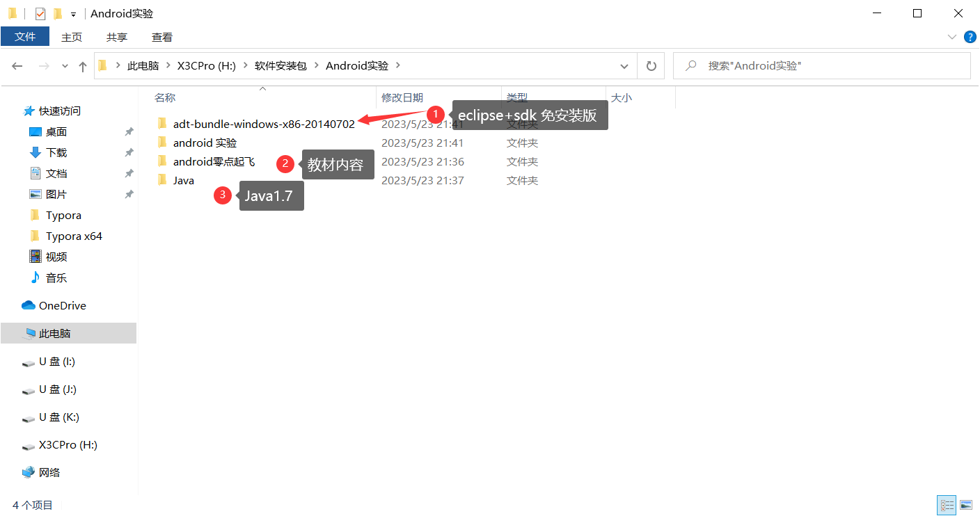Collapse the ribbon using the chevron
This screenshot has width=980, height=516.
point(952,37)
